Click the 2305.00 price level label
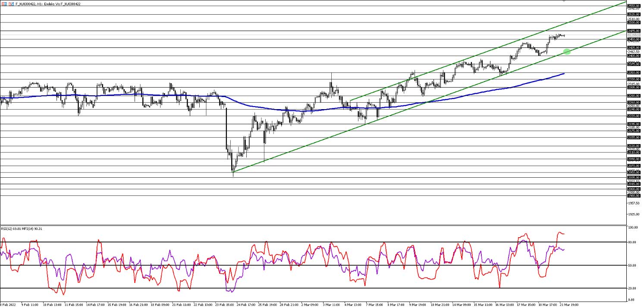This screenshot has height=308, width=644. click(x=633, y=87)
